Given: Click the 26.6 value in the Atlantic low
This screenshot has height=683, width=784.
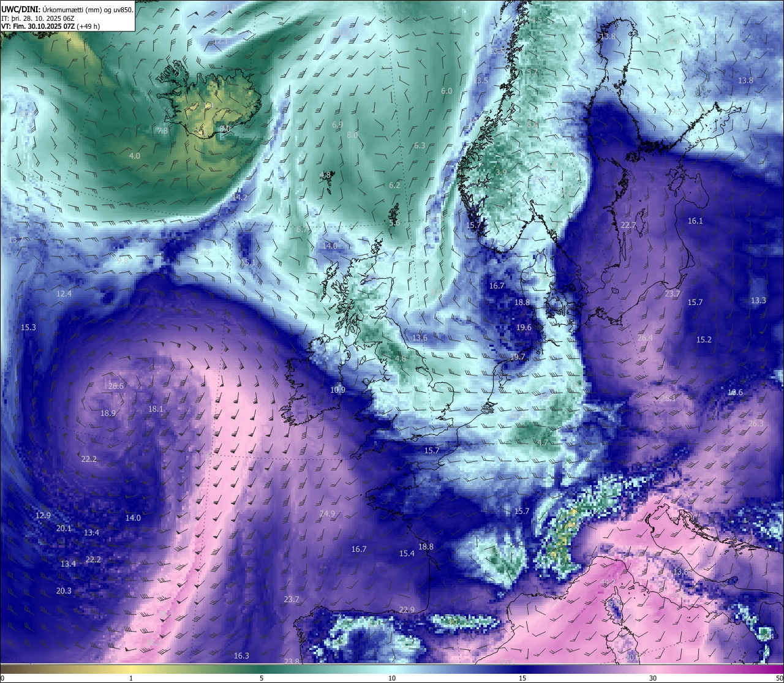Looking at the screenshot, I should coord(116,387).
